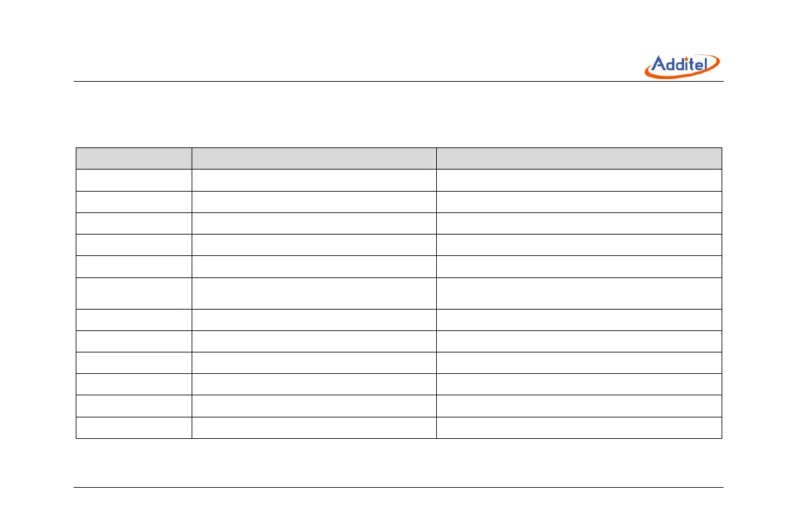Viewport: 798px width, 532px height.
Task: Click second body row cell in first column
Action: click(133, 202)
